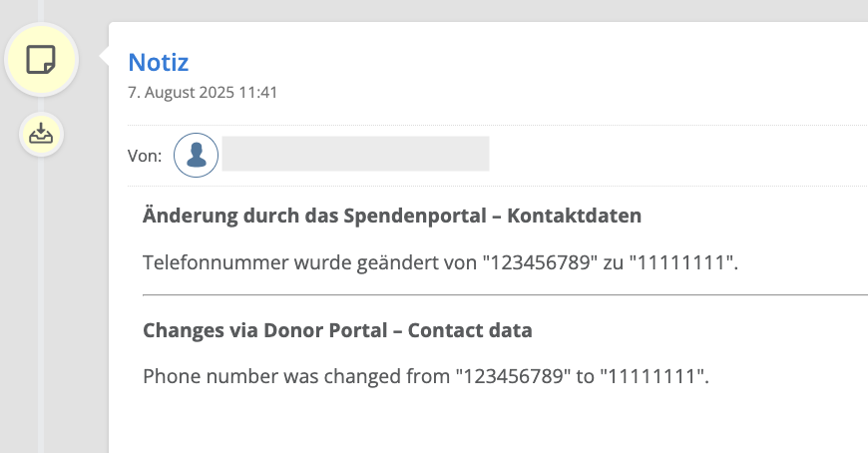This screenshot has height=453, width=868.
Task: Select heading "Änderung durch das Spendenportal – Kontaktdaten"
Action: point(392,216)
